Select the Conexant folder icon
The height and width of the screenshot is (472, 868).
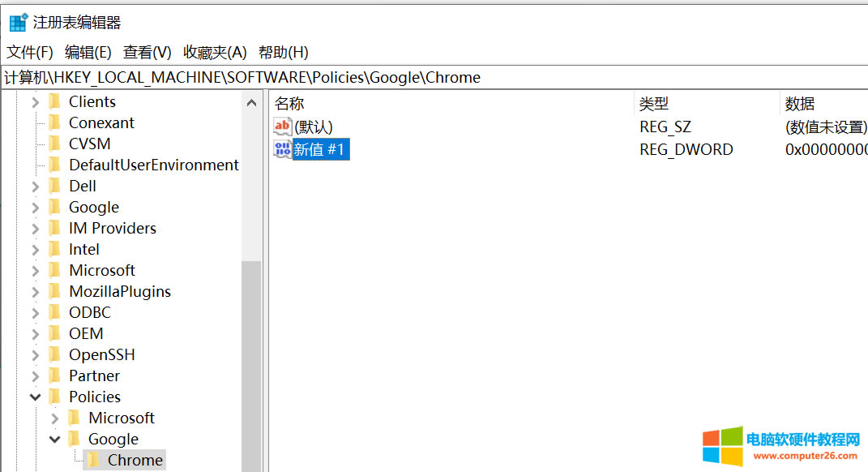(55, 122)
